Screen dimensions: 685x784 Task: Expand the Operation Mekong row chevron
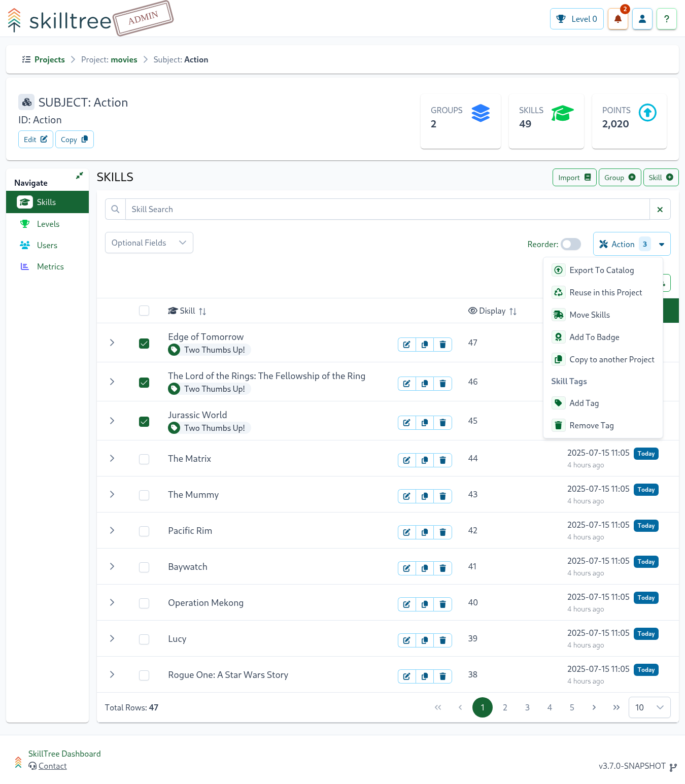(x=112, y=602)
